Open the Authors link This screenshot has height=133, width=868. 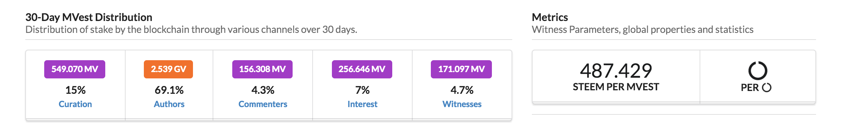pyautogui.click(x=169, y=104)
